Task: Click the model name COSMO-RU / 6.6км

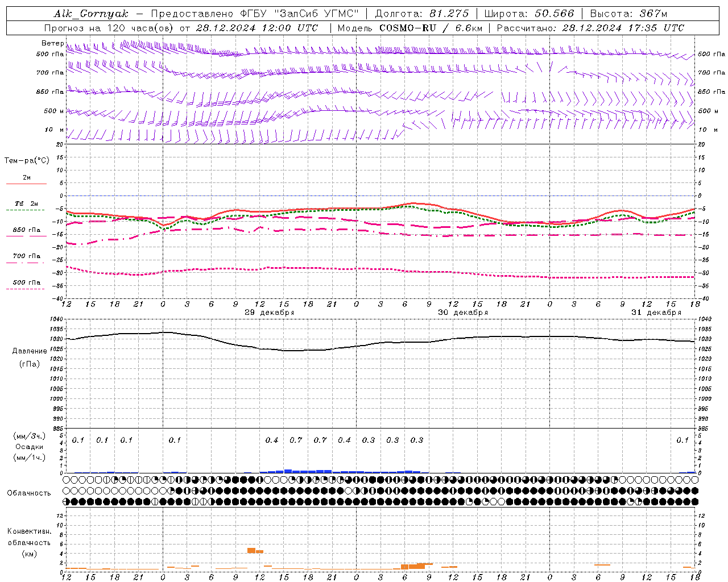Action: [x=431, y=28]
